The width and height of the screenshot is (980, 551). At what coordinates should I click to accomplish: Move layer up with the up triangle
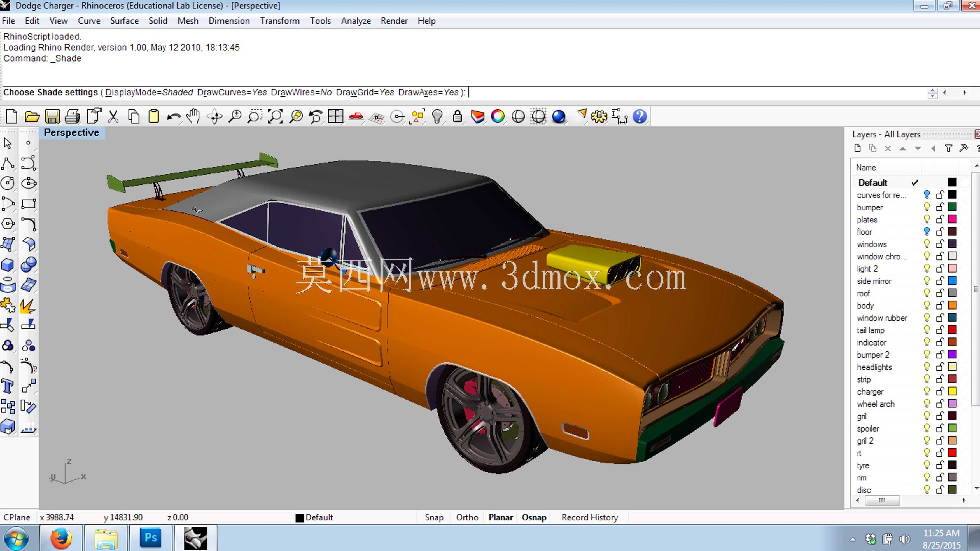[x=903, y=148]
